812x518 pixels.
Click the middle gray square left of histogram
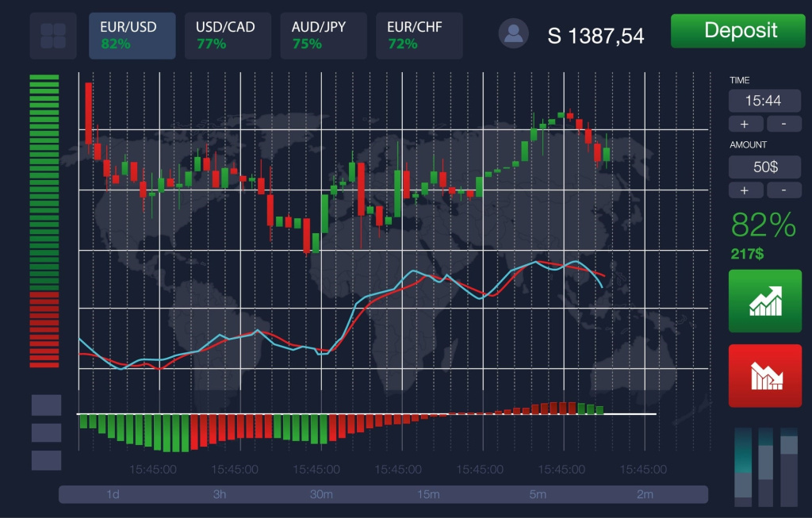[46, 432]
